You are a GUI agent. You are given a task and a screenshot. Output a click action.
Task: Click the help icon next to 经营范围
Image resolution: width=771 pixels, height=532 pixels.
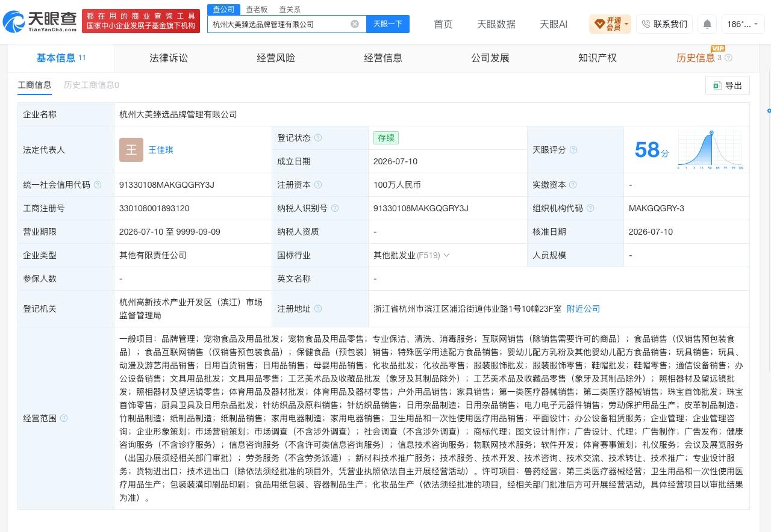[64, 418]
